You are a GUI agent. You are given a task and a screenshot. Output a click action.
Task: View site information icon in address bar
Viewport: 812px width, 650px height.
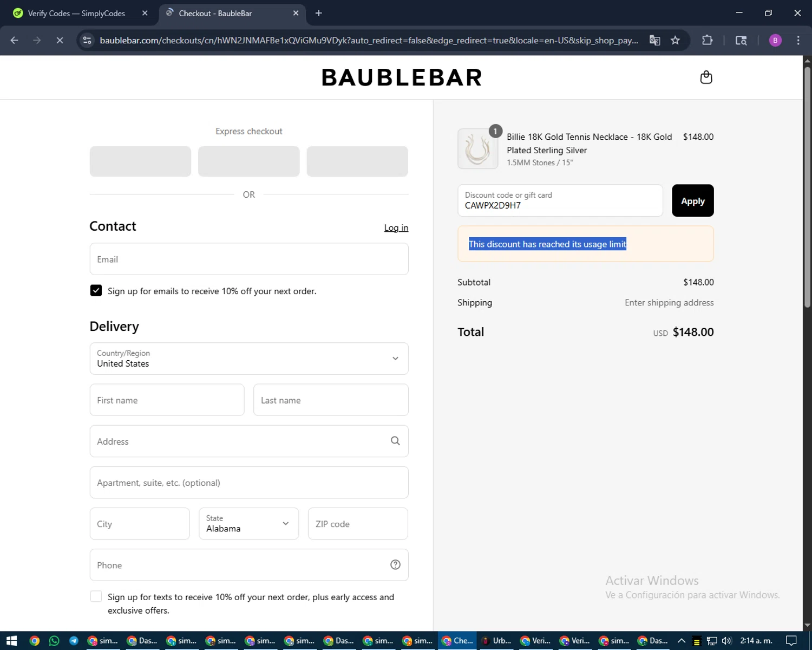87,40
